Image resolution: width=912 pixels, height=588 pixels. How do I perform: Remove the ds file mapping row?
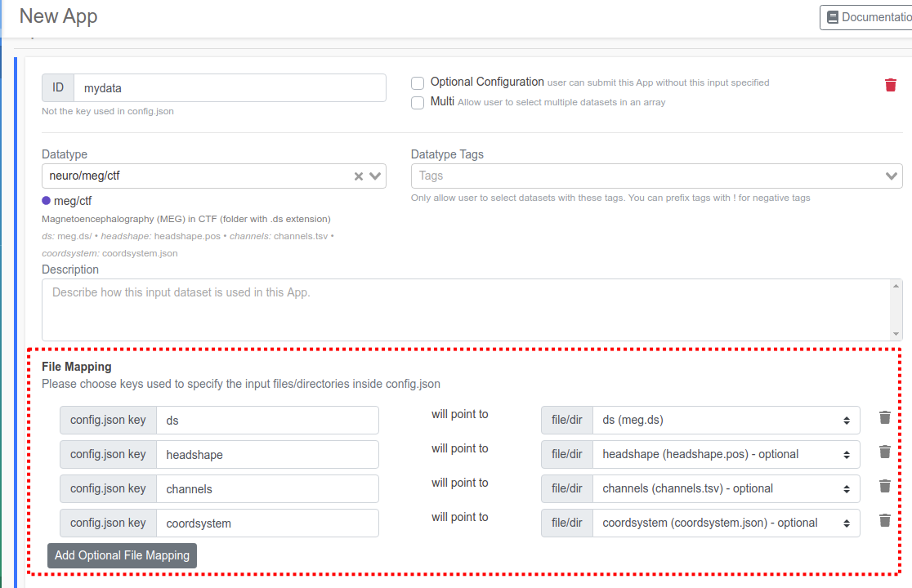click(x=885, y=417)
